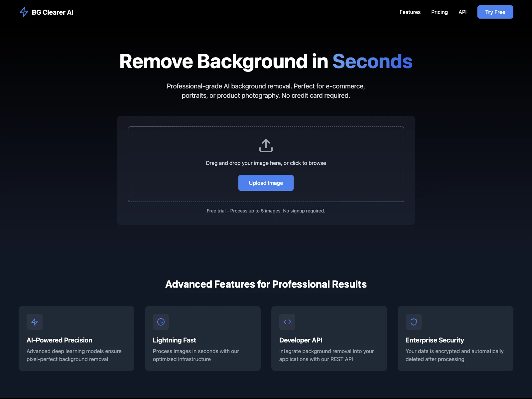Click 'Process images in seconds' description
Image resolution: width=532 pixels, height=399 pixels.
[x=196, y=355]
